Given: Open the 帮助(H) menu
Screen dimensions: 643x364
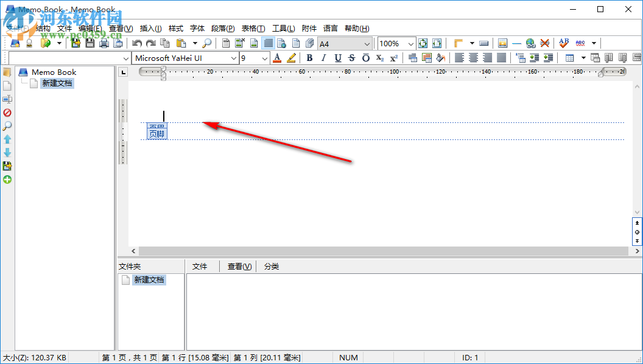Looking at the screenshot, I should point(357,28).
